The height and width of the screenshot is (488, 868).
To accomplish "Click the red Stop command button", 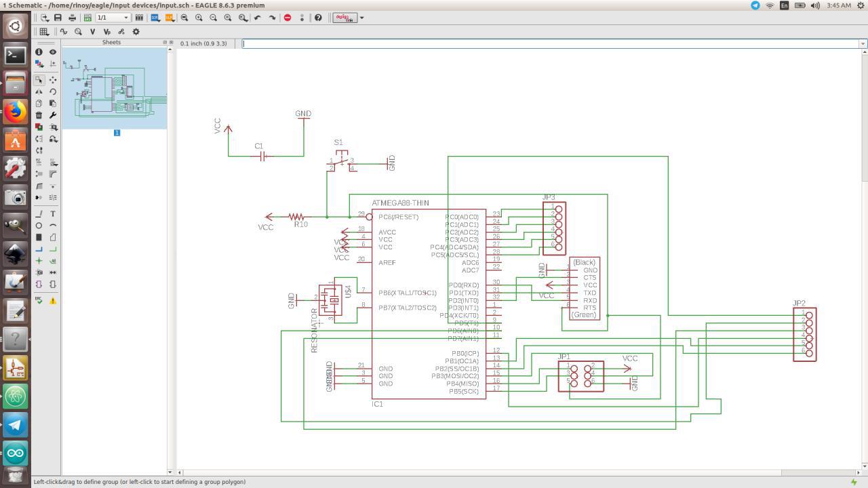I will click(288, 18).
